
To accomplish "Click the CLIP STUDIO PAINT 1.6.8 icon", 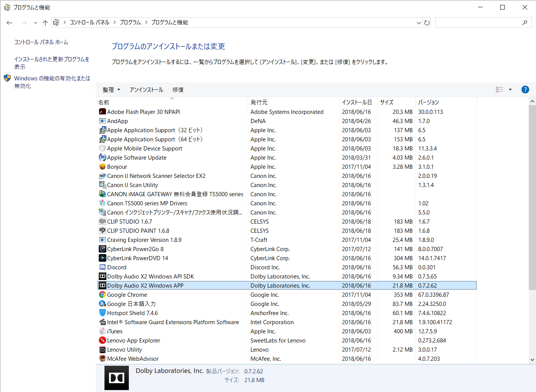I will [x=102, y=230].
